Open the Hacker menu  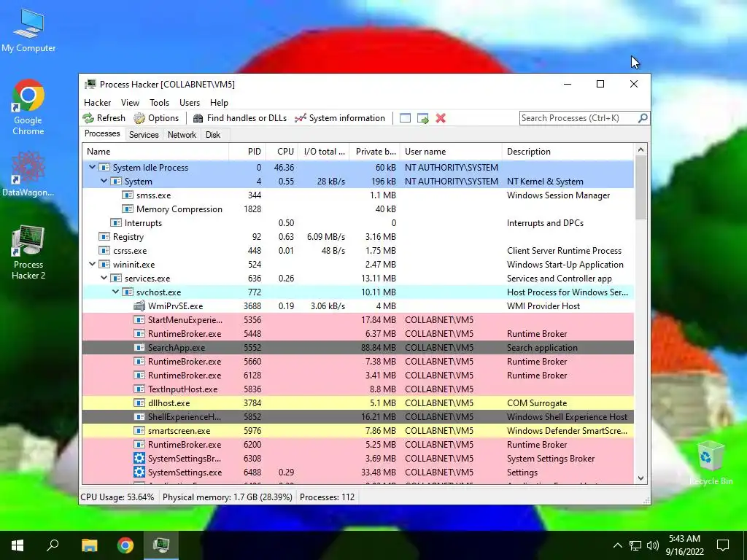(97, 103)
